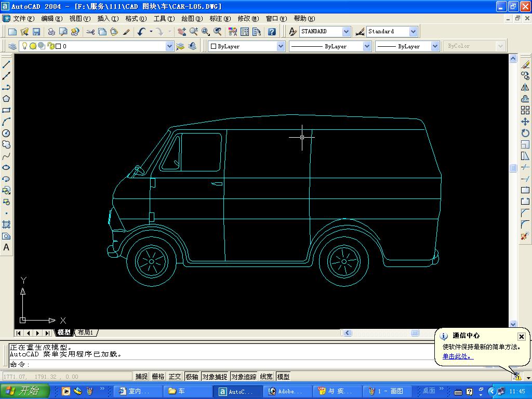Image resolution: width=532 pixels, height=399 pixels.
Task: Click the Explode tool icon
Action: 525,236
